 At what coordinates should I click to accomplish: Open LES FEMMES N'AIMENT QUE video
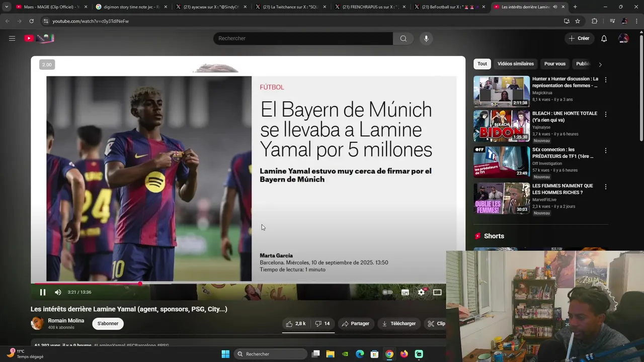point(562,189)
